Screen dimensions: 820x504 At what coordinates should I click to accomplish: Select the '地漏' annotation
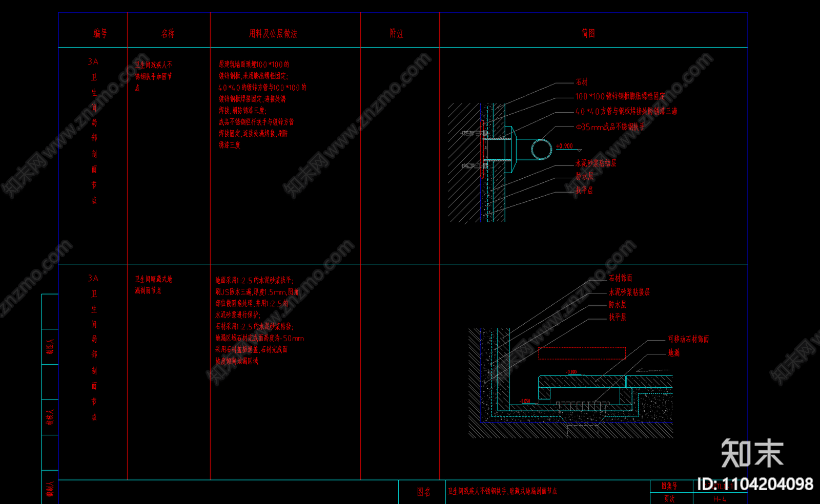point(674,353)
